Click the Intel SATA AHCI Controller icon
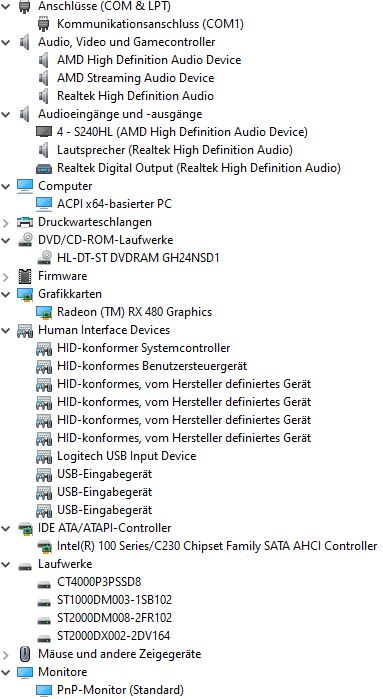383x699 pixels. click(x=44, y=546)
